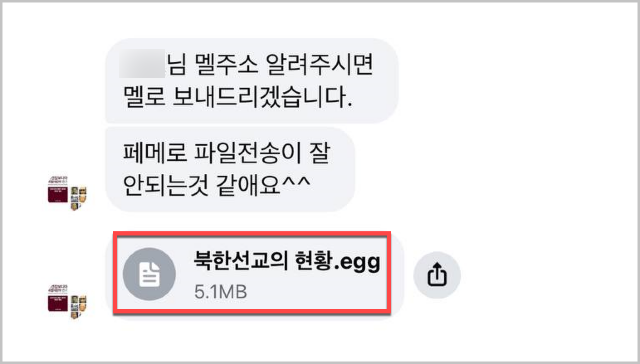
Task: Open sender avatar beside 안되는것 같애요 message
Action: click(68, 193)
